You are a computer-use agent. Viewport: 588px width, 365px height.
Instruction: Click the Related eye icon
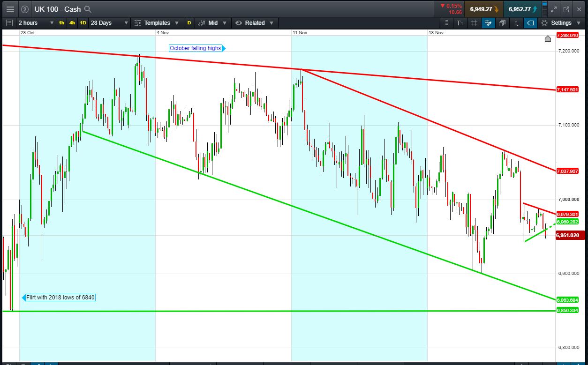pyautogui.click(x=239, y=22)
